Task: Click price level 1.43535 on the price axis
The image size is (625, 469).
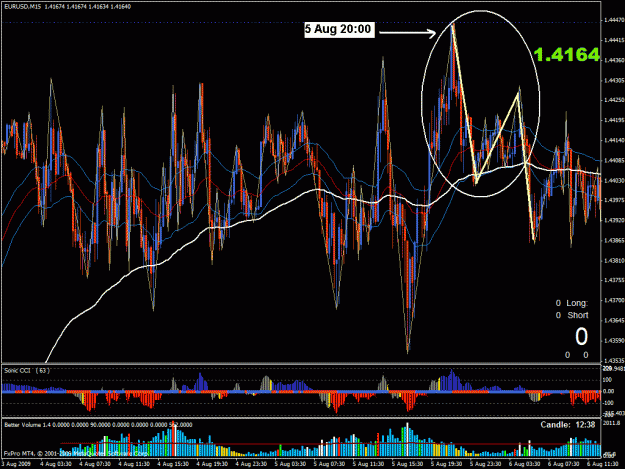Action: click(614, 360)
